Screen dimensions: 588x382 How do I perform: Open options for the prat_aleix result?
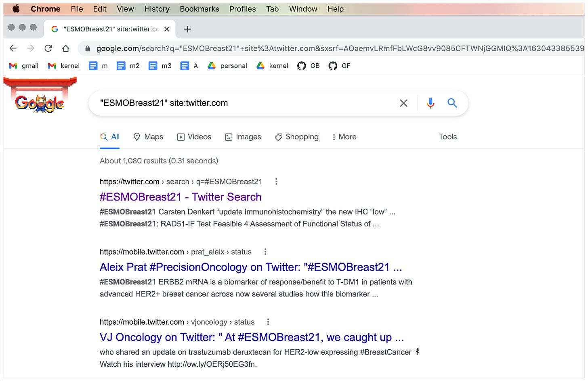click(x=265, y=252)
